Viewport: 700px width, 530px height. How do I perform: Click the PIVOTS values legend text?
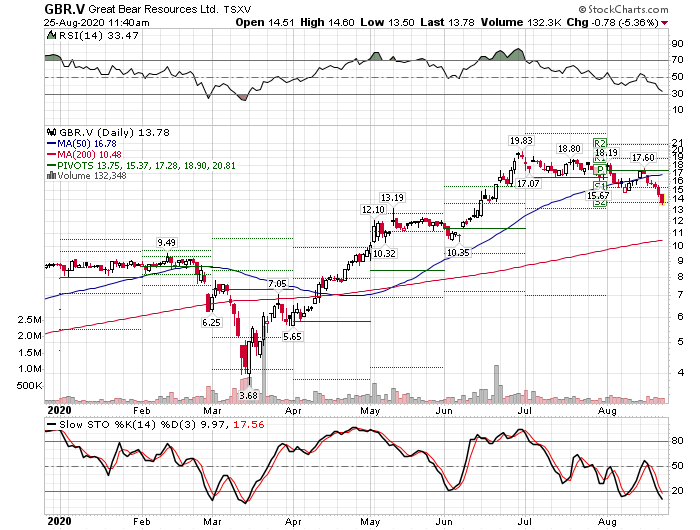point(146,165)
